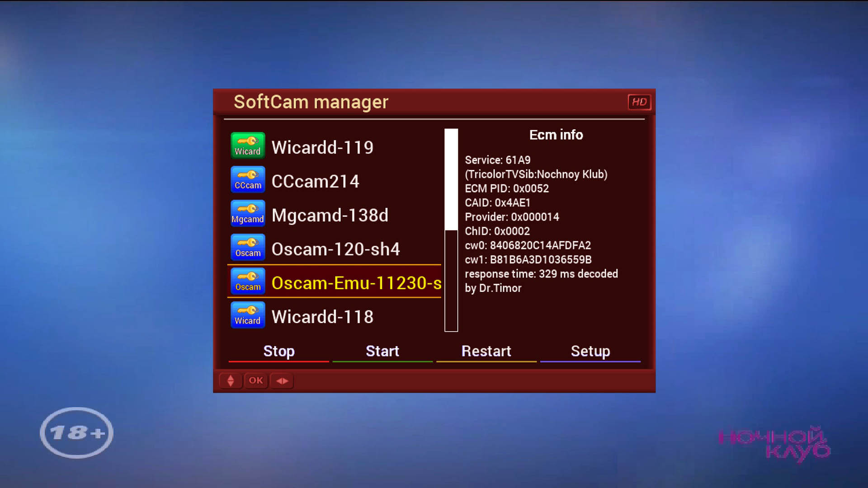Click the green Wicard icon for Wicardd-119
The image size is (868, 488).
click(x=248, y=145)
